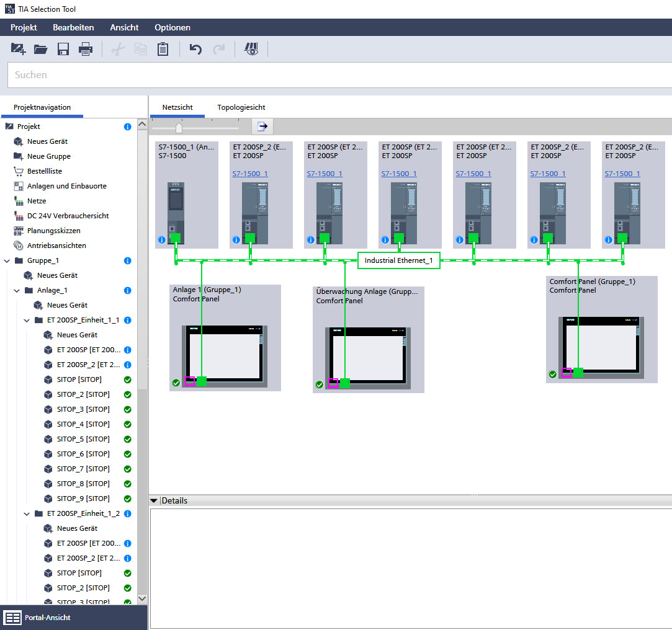Click the copy icon in the toolbar
Viewport: 672px width, 630px height.
coord(141,49)
